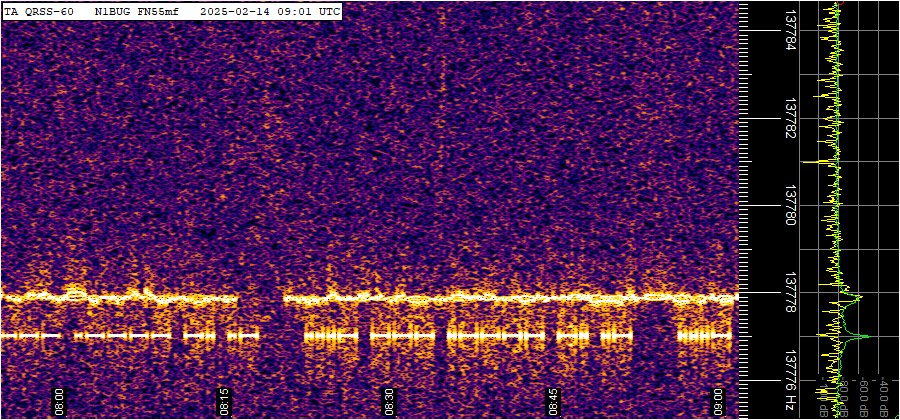Click the -80.0 dB scale label
Image resolution: width=900 pixels, height=420 pixels.
[x=842, y=397]
